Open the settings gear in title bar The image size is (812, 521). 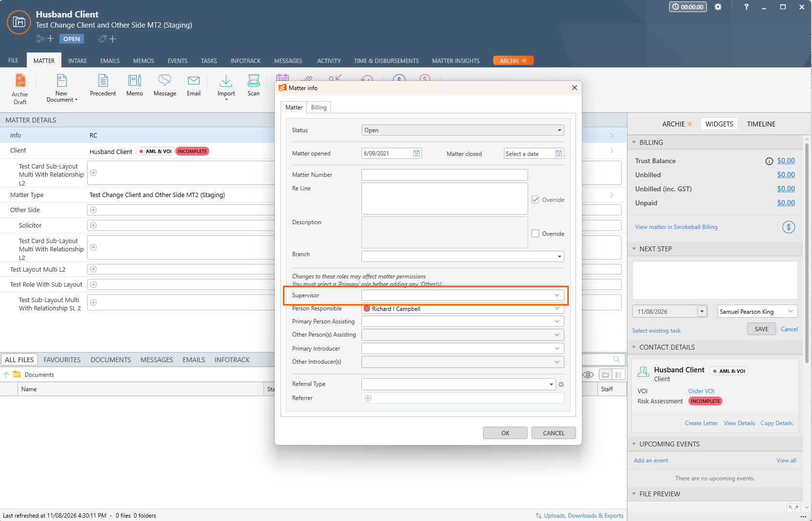[718, 7]
